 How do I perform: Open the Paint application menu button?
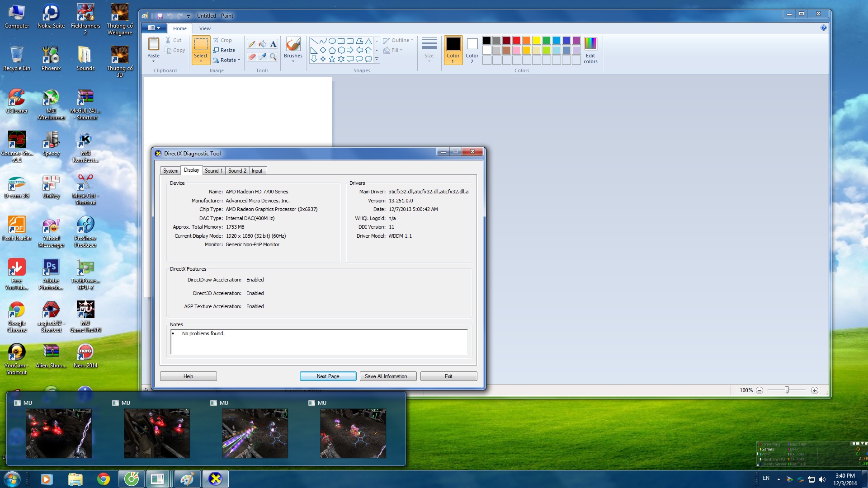click(154, 28)
